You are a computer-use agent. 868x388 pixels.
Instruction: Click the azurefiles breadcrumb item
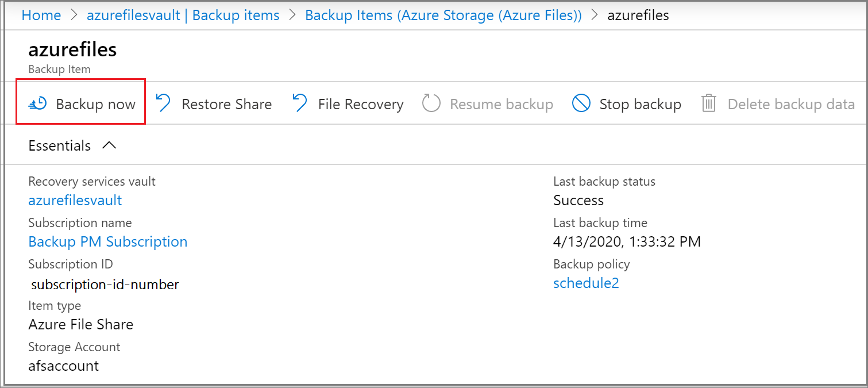pos(638,16)
